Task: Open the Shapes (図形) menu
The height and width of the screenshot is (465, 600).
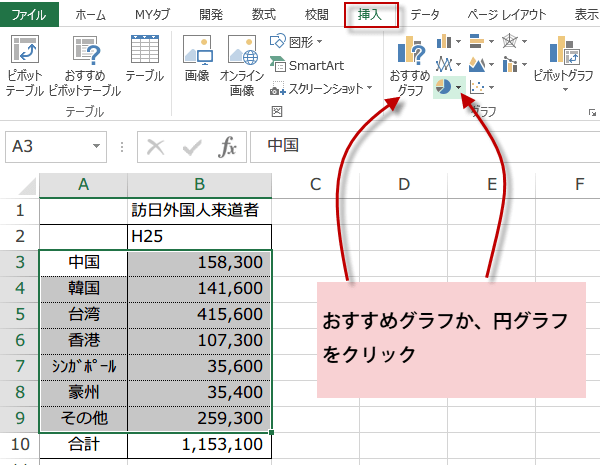Action: pyautogui.click(x=296, y=41)
